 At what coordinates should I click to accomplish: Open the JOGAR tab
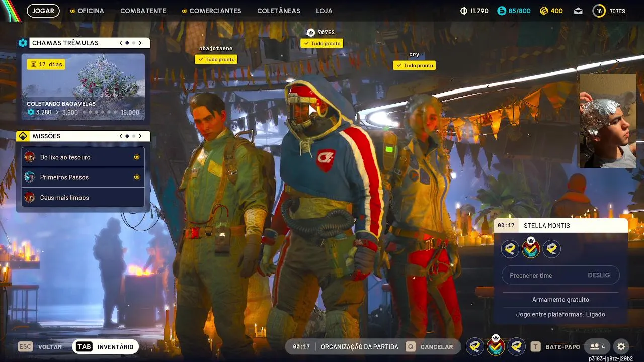pyautogui.click(x=43, y=11)
